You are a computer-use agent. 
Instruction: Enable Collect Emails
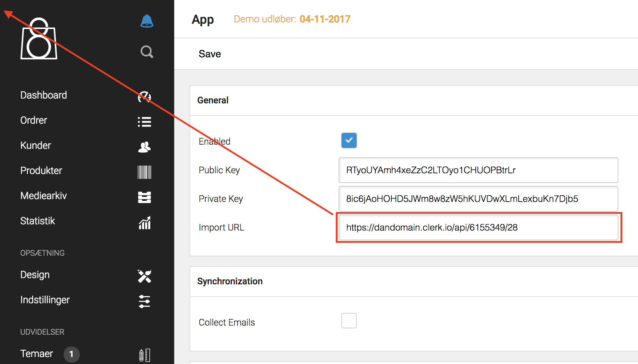349,320
